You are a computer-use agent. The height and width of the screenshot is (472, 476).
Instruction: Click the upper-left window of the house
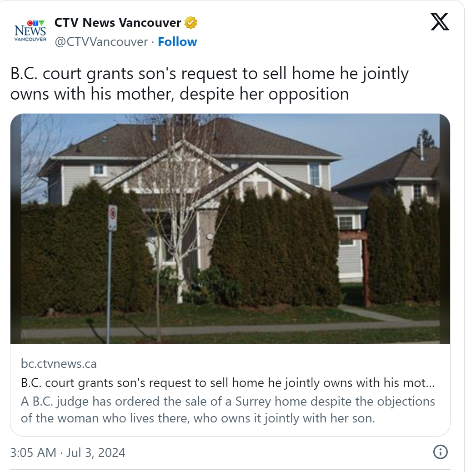pyautogui.click(x=98, y=170)
